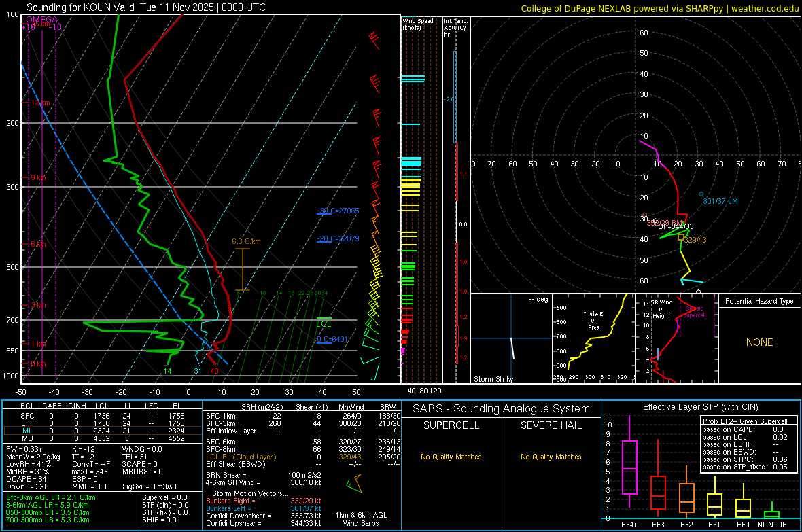
Task: Click the 'Effective Layer STP (with CIN)' title
Action: click(700, 407)
